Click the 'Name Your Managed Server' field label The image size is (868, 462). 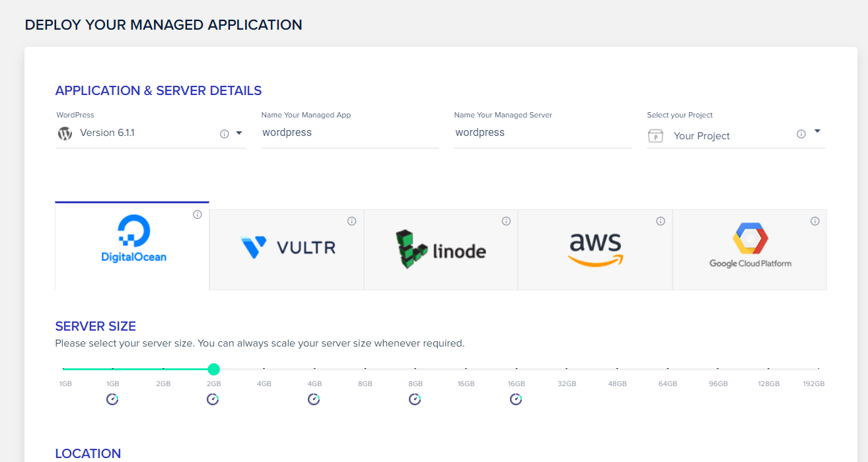(503, 115)
